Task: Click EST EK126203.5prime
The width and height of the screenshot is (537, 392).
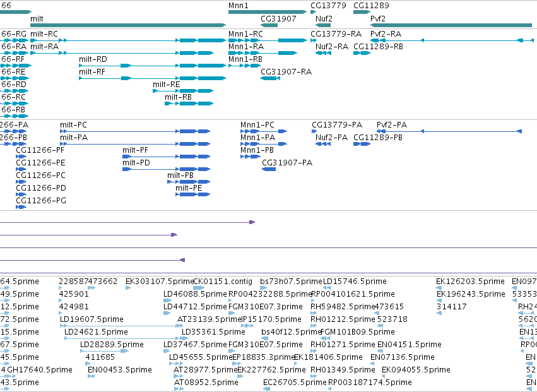Action: coord(470,282)
